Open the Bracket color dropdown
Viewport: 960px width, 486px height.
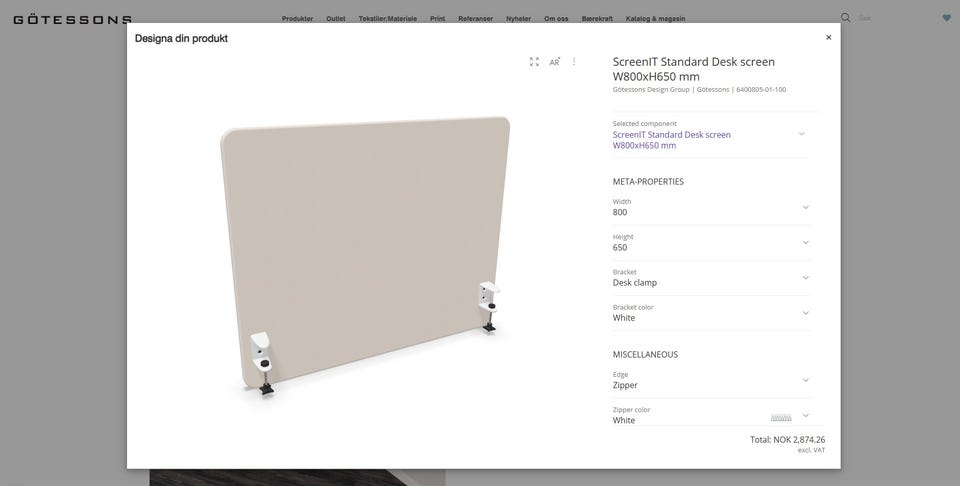[x=711, y=313]
